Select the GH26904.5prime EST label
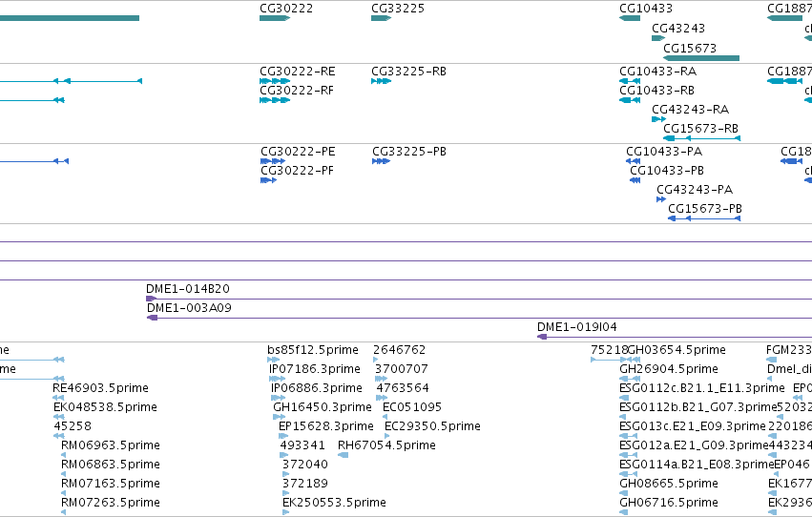The height and width of the screenshot is (517, 812). click(x=669, y=369)
